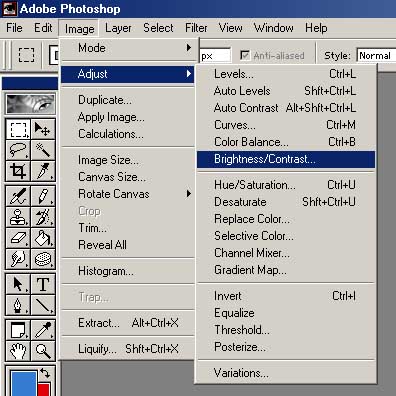396x396 pixels.
Task: Select the Clone Stamp tool
Action: pyautogui.click(x=18, y=217)
